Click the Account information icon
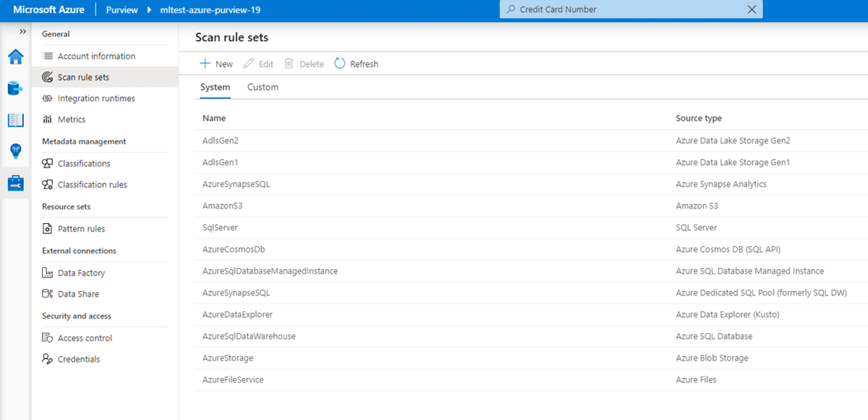The height and width of the screenshot is (420, 868). pyautogui.click(x=48, y=56)
